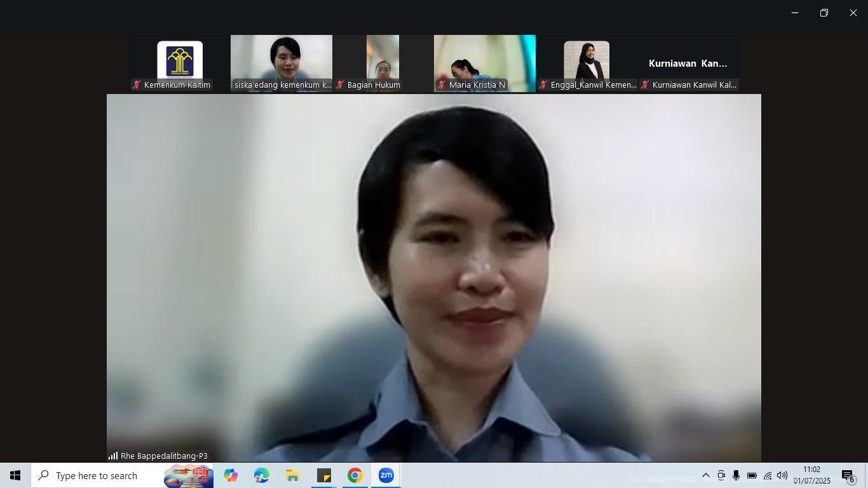Click the Rhe Bappedalitbang-P3 name label
868x488 pixels.
[x=164, y=456]
